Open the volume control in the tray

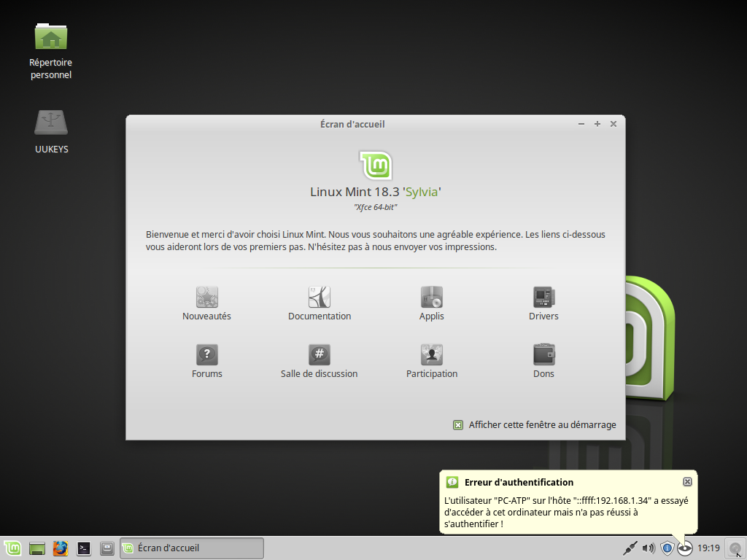(649, 548)
